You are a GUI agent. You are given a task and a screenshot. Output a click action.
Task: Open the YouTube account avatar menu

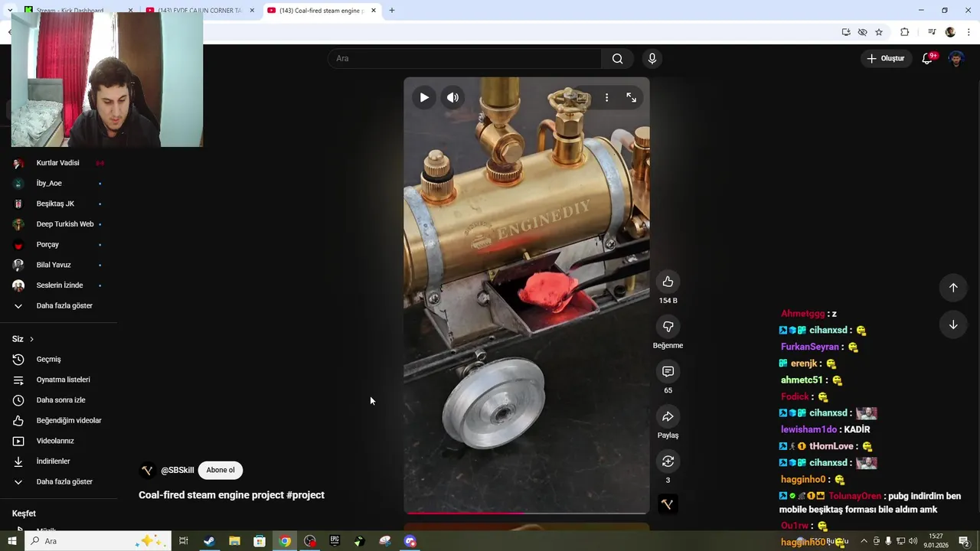point(956,58)
